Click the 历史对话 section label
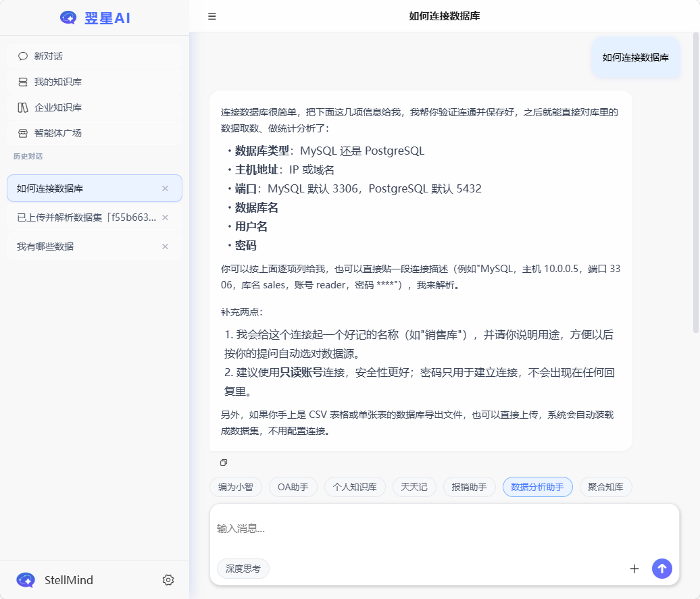Image resolution: width=700 pixels, height=599 pixels. 28,156
